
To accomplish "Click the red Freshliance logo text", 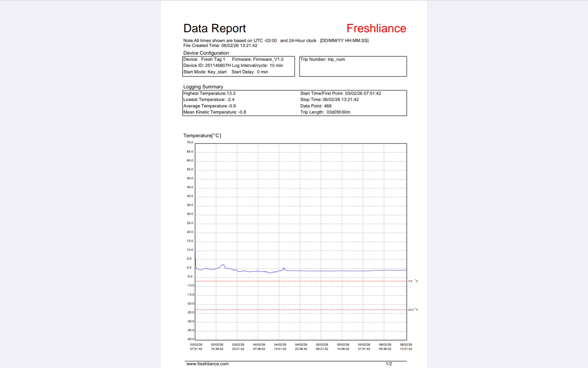I will [376, 29].
